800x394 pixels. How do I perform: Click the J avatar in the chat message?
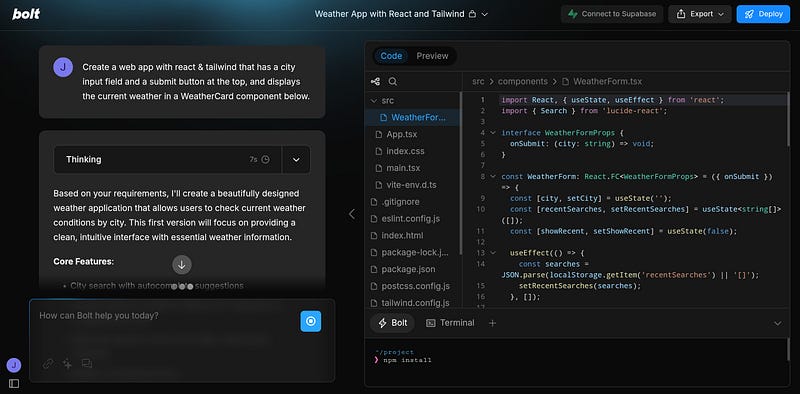(63, 67)
